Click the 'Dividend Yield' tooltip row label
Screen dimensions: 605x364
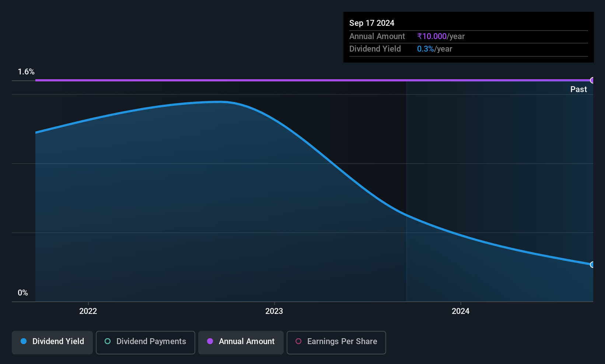click(375, 49)
